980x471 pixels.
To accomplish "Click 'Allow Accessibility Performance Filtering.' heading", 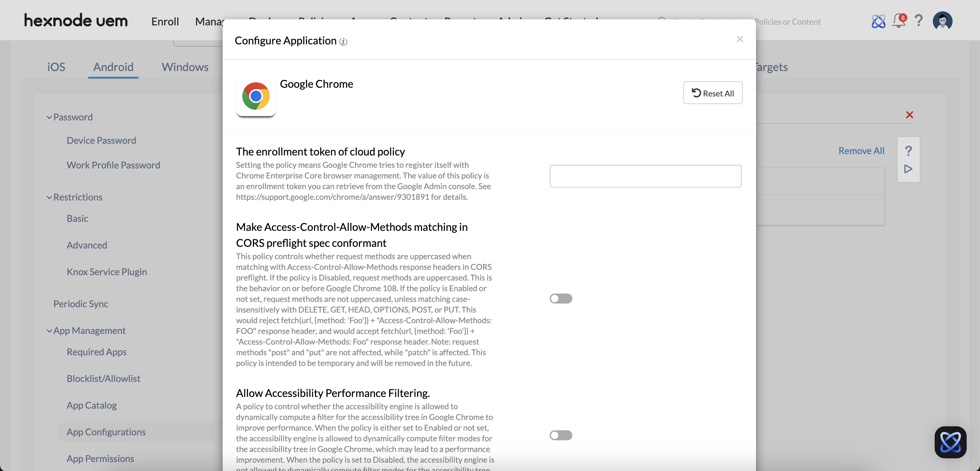I will [x=333, y=393].
